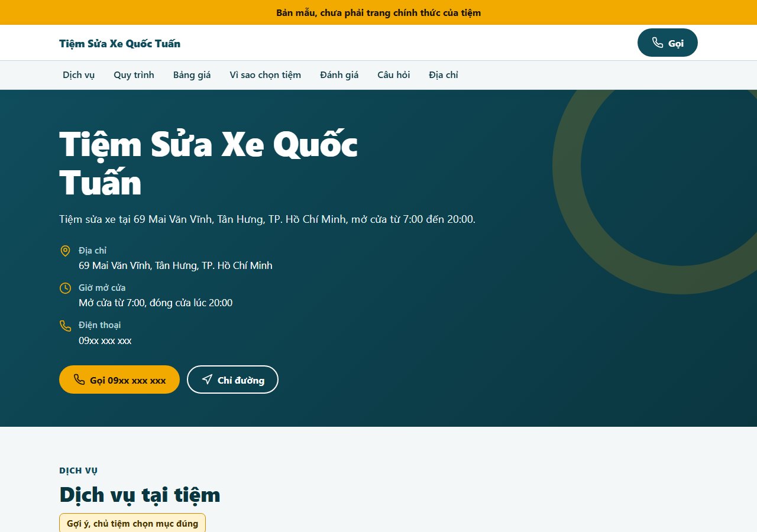Image resolution: width=757 pixels, height=532 pixels.
Task: Open the Đánh giá nav link
Action: coord(339,75)
